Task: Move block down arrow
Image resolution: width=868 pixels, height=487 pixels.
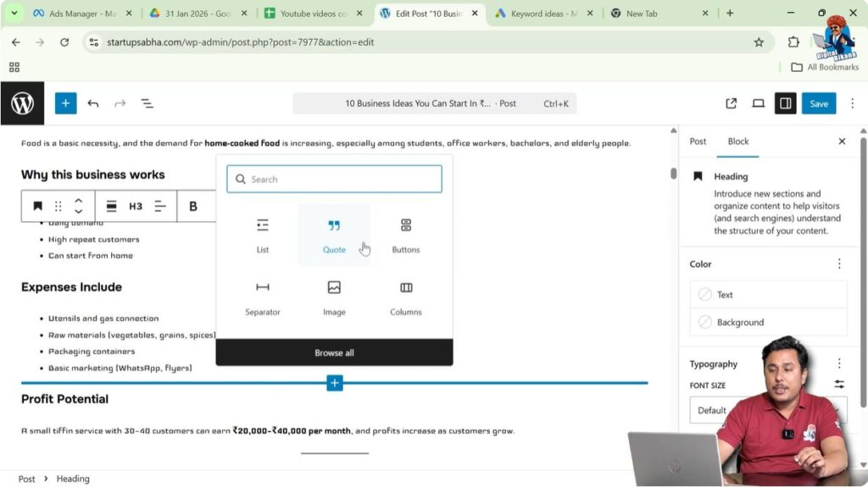Action: click(x=79, y=212)
